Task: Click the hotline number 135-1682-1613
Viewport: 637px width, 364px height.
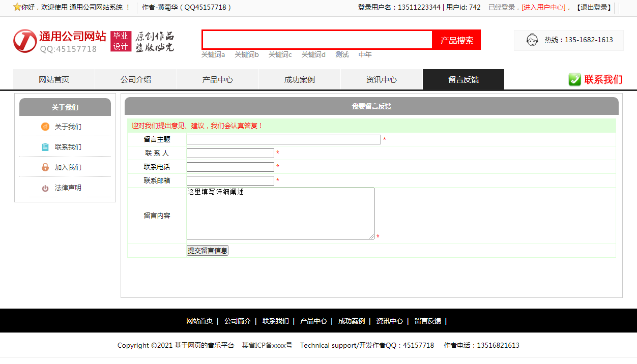Action: click(589, 40)
